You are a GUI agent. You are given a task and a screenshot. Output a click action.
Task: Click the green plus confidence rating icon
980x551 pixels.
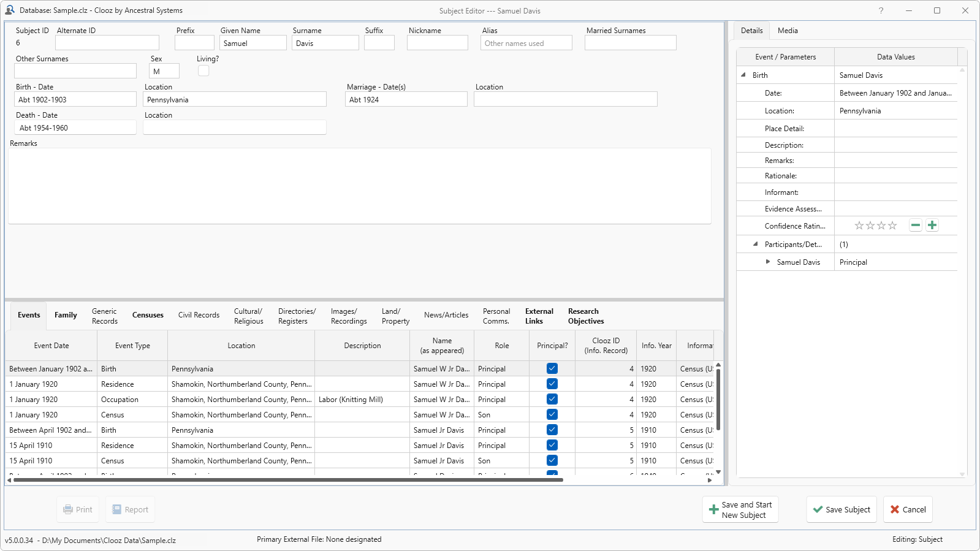point(932,226)
